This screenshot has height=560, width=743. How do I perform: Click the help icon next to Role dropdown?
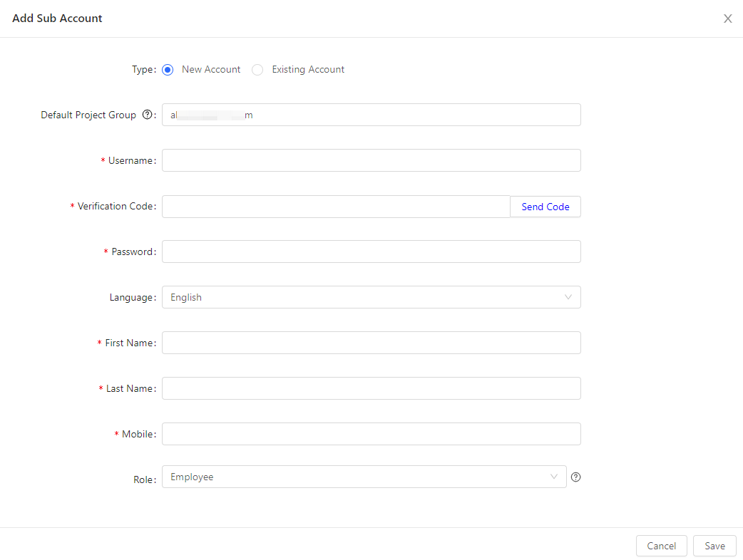576,477
